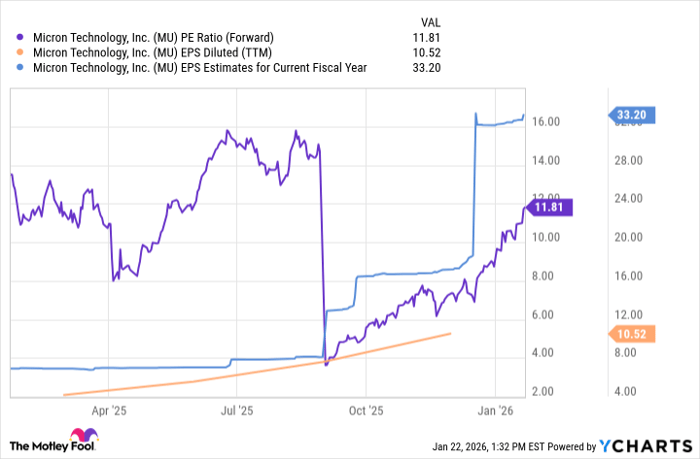Click the Oct '25 x-axis label
Screen dimensions: 700x459
tap(366, 411)
